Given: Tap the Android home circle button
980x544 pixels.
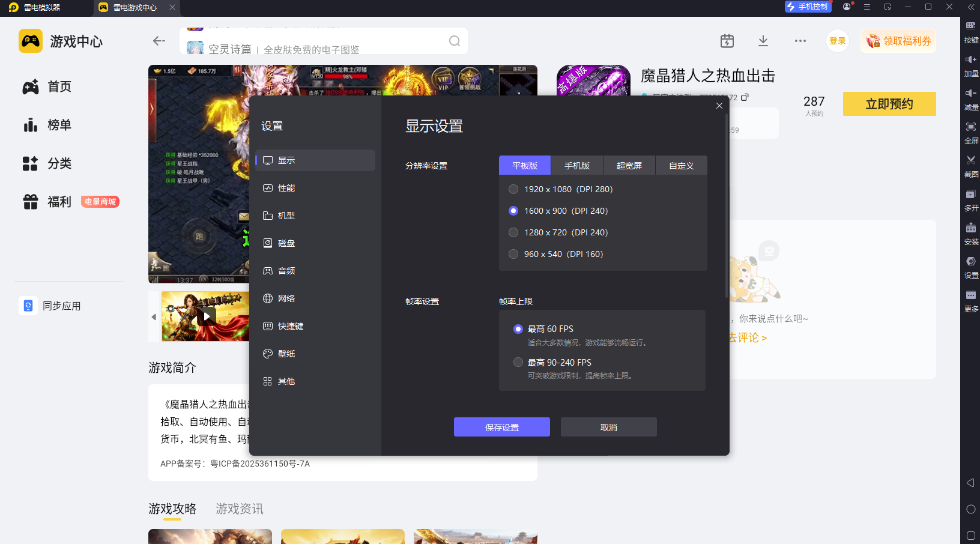Looking at the screenshot, I should pyautogui.click(x=970, y=509).
